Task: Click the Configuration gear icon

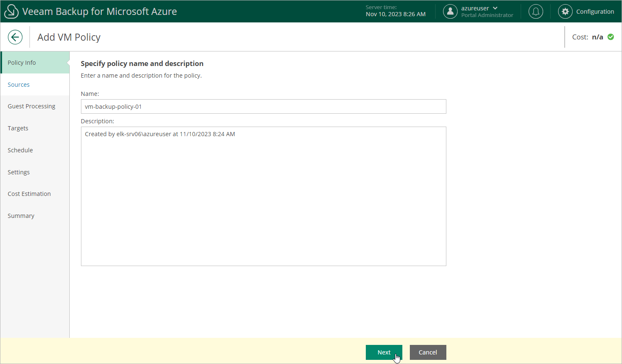Action: 565,11
